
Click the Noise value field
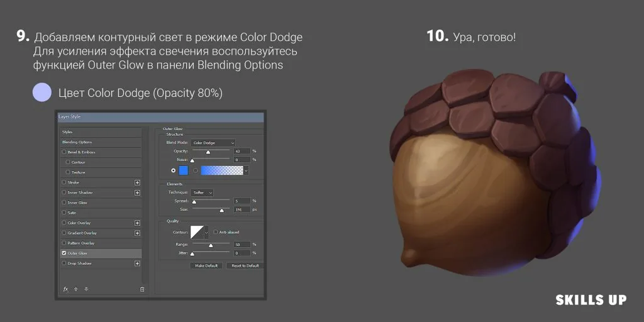(242, 159)
